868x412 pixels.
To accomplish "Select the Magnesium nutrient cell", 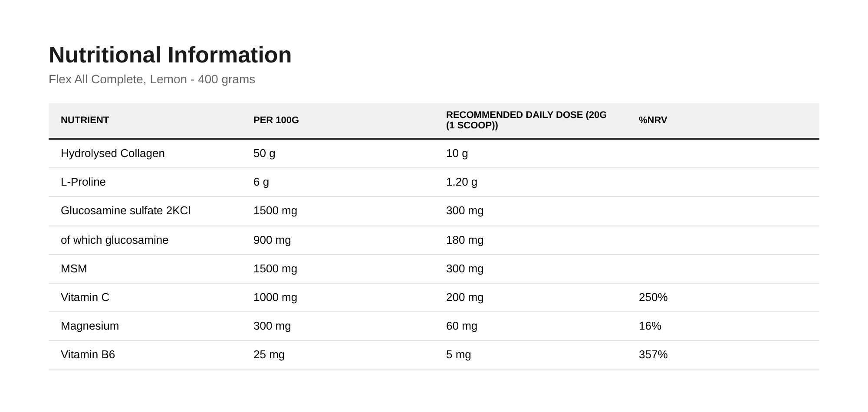I will pyautogui.click(x=90, y=326).
